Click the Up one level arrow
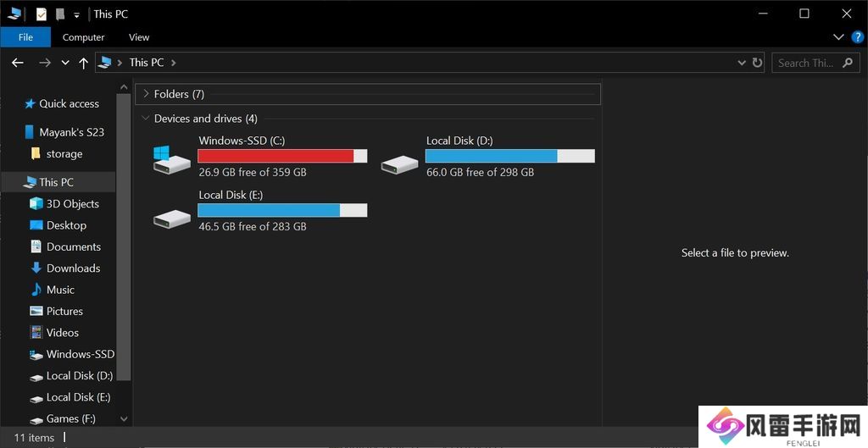This screenshot has width=868, height=448. [x=83, y=63]
